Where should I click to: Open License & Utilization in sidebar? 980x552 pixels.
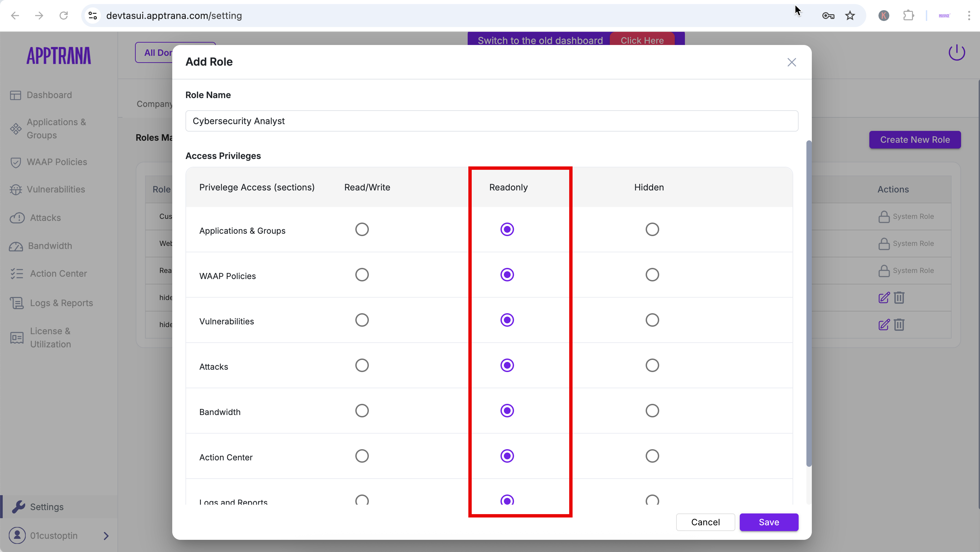click(41, 338)
